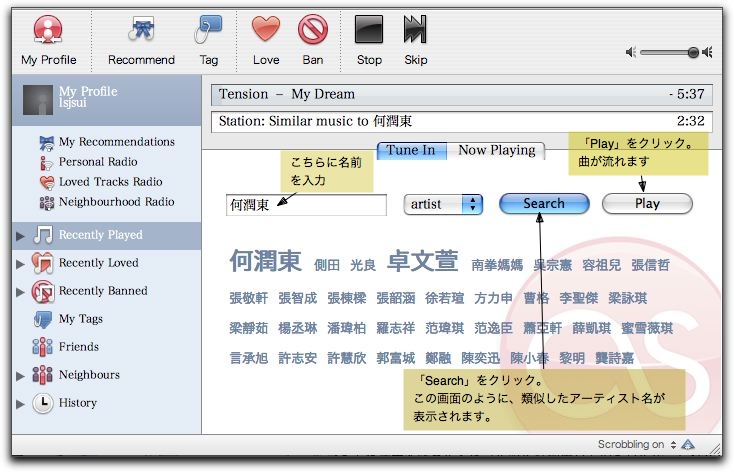Open My Recommendations station
This screenshot has height=472, width=734.
coord(107,142)
